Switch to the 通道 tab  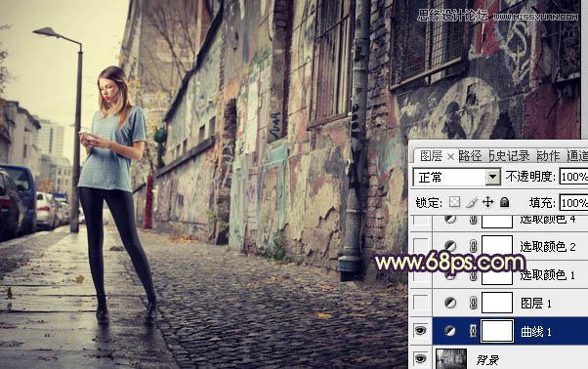pos(577,156)
